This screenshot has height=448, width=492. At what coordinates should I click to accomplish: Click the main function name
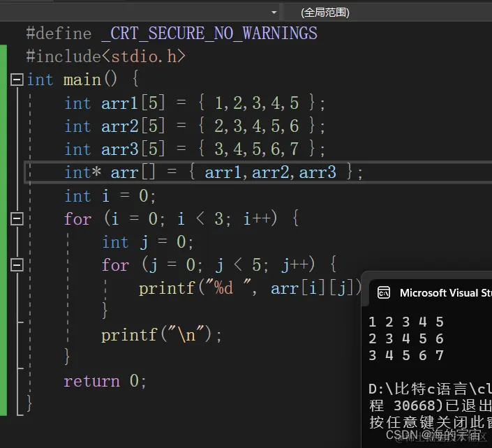(x=82, y=80)
